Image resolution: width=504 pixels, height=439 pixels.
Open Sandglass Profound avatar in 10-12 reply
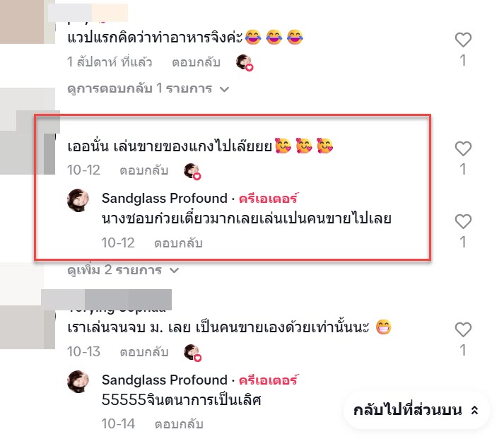click(x=78, y=200)
